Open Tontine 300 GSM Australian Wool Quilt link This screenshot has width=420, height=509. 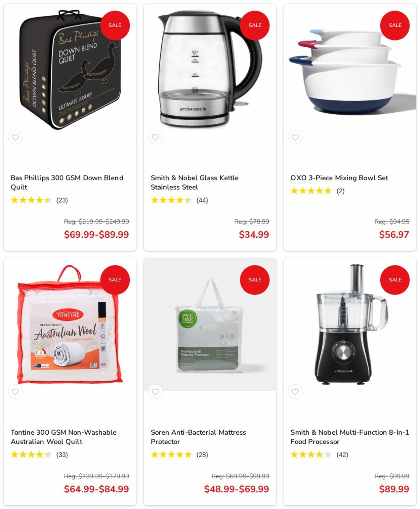64,437
